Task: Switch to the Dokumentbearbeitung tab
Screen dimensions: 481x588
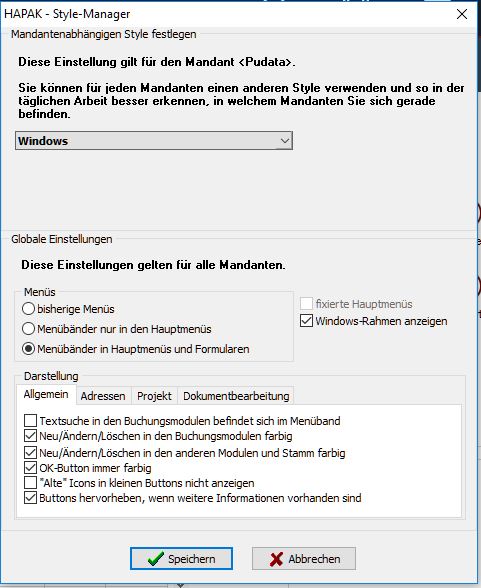Action: [x=236, y=396]
